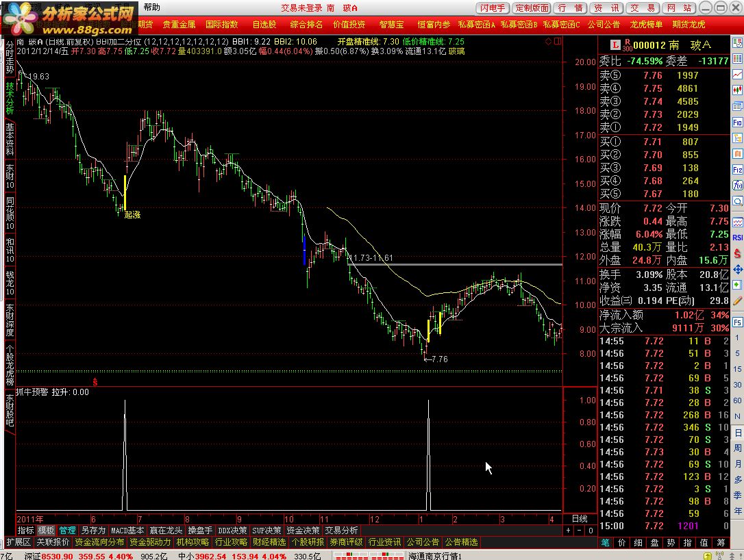The height and width of the screenshot is (560, 744).
Task: Switch to the DDX决策 template tab
Action: pyautogui.click(x=232, y=530)
